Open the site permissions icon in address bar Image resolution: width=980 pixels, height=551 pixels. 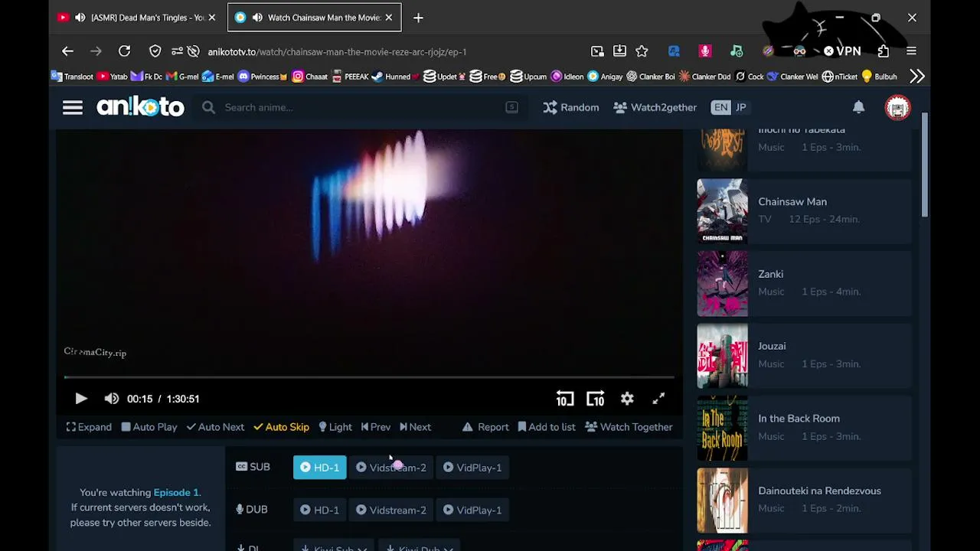coord(177,51)
